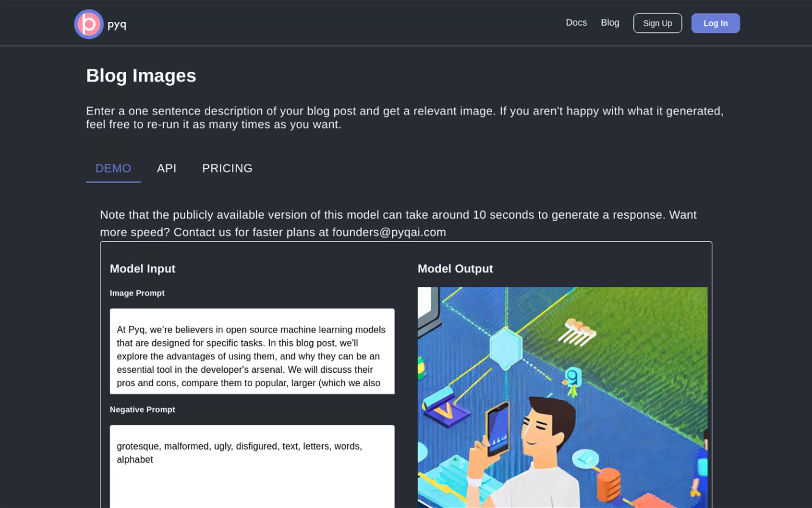Click the Model Output heading
Screen dimensions: 812x508
pos(455,269)
